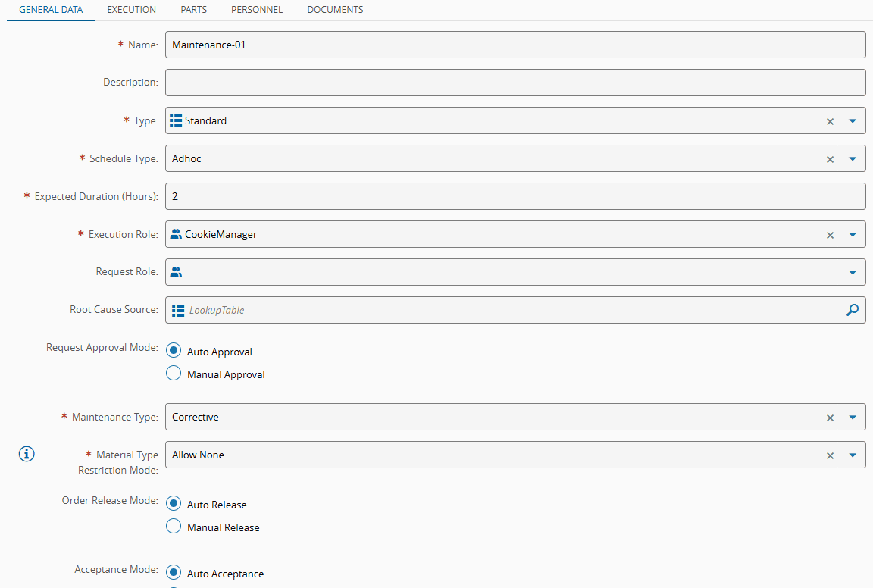Click the Expected Duration (Hours) field

(515, 196)
